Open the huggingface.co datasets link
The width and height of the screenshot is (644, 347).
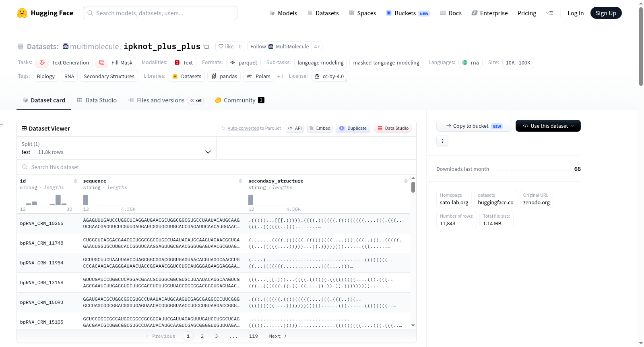pyautogui.click(x=495, y=199)
